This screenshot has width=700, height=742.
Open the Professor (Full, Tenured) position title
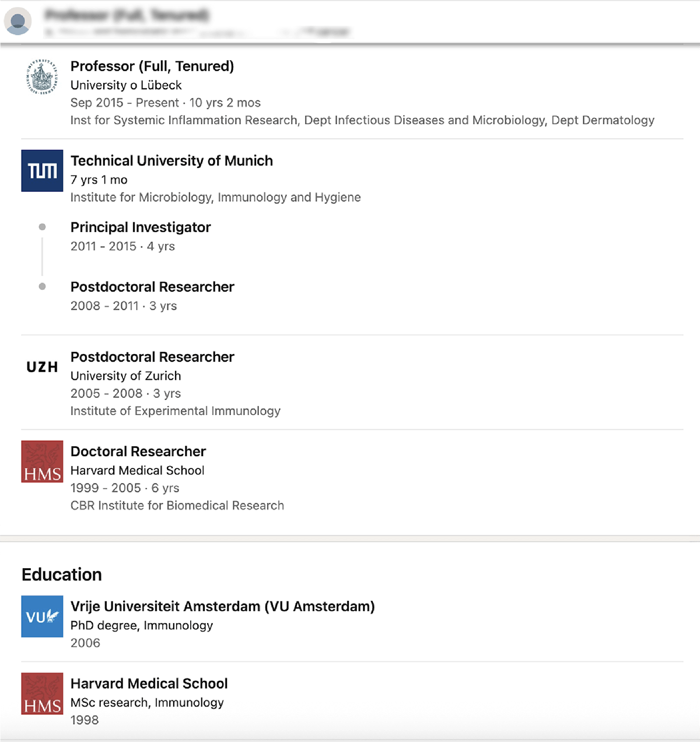tap(152, 66)
